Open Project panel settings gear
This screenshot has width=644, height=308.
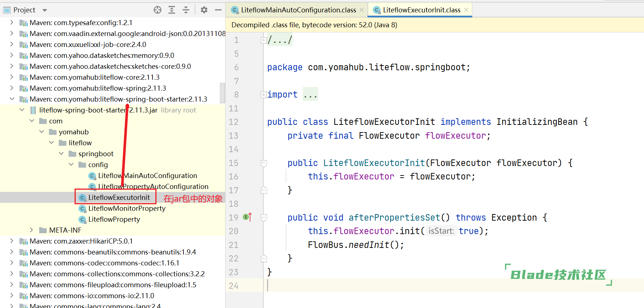click(204, 10)
